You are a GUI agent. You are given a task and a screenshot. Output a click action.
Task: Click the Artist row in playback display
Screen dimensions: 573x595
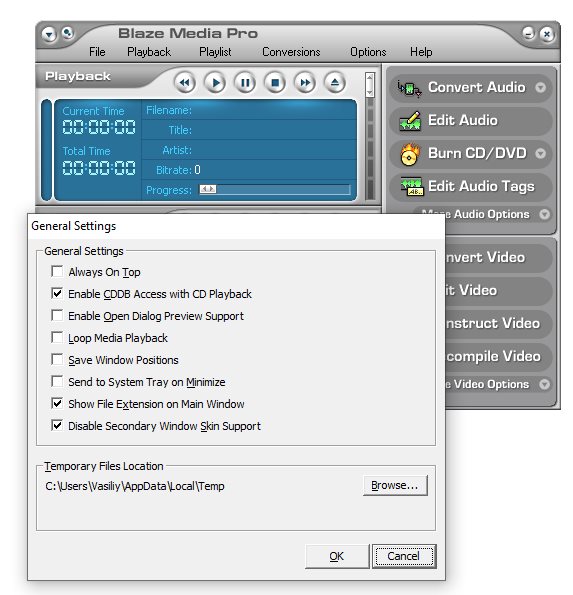(x=249, y=150)
